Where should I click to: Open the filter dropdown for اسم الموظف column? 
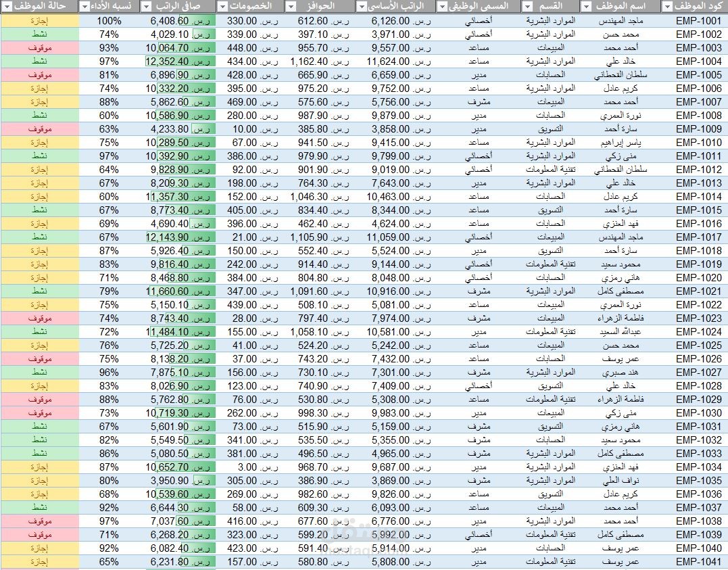coord(587,7)
